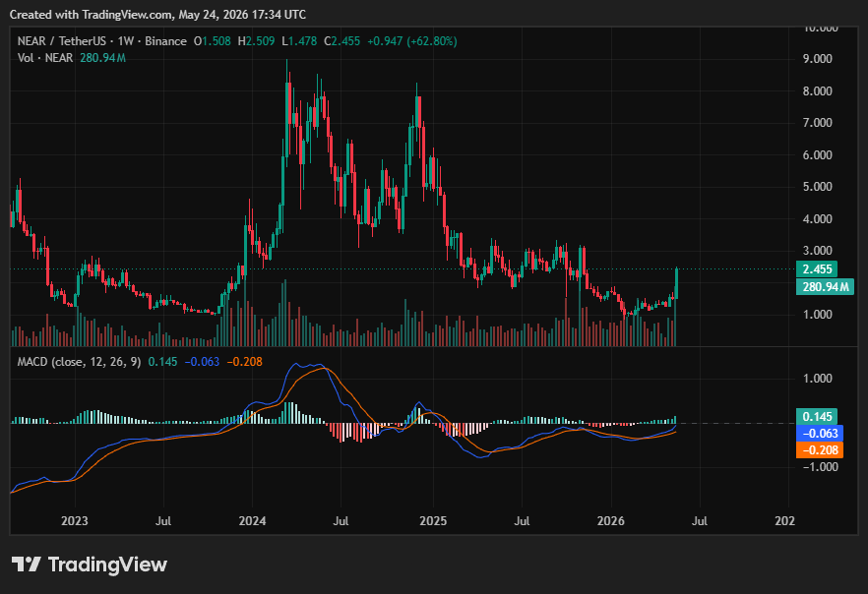The height and width of the screenshot is (594, 868).
Task: Click the Jul label between 2023 and 2024
Action: [163, 521]
